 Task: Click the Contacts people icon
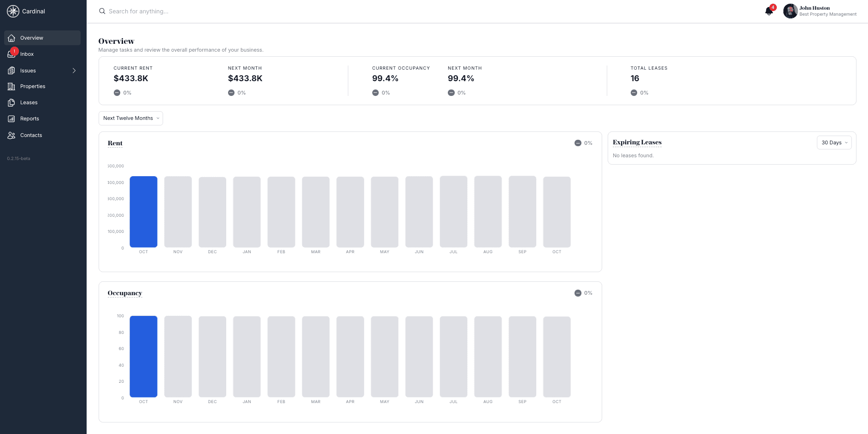(x=11, y=135)
